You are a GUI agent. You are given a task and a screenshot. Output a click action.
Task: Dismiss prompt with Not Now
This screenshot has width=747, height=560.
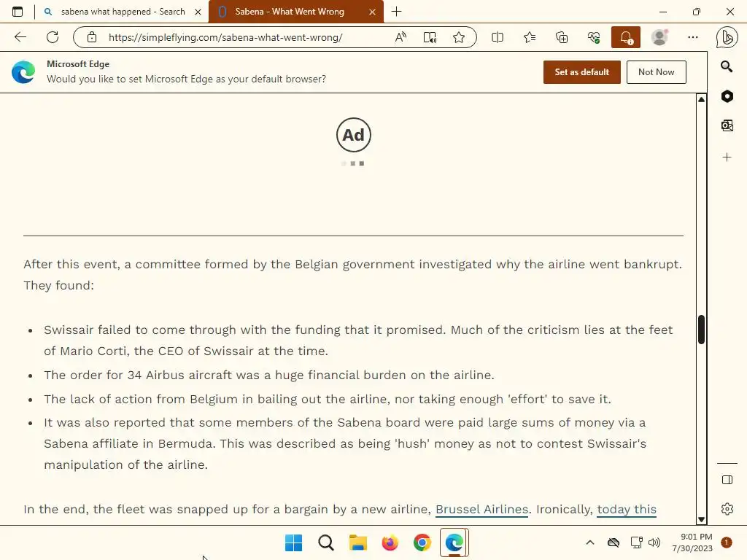(656, 72)
